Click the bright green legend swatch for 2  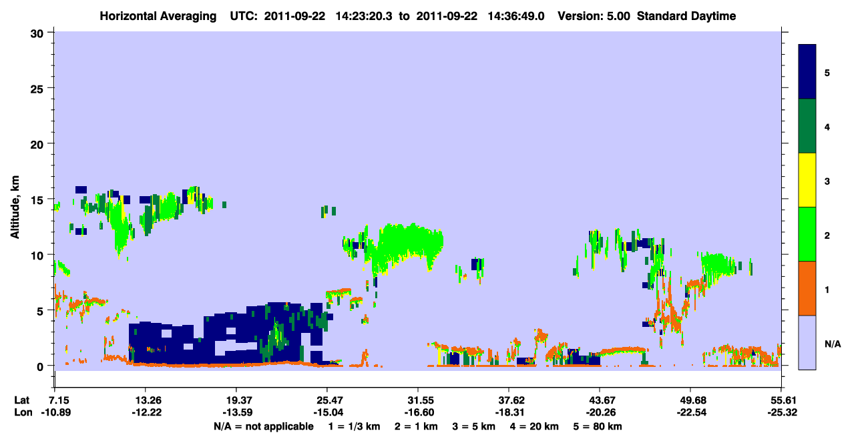(x=807, y=234)
